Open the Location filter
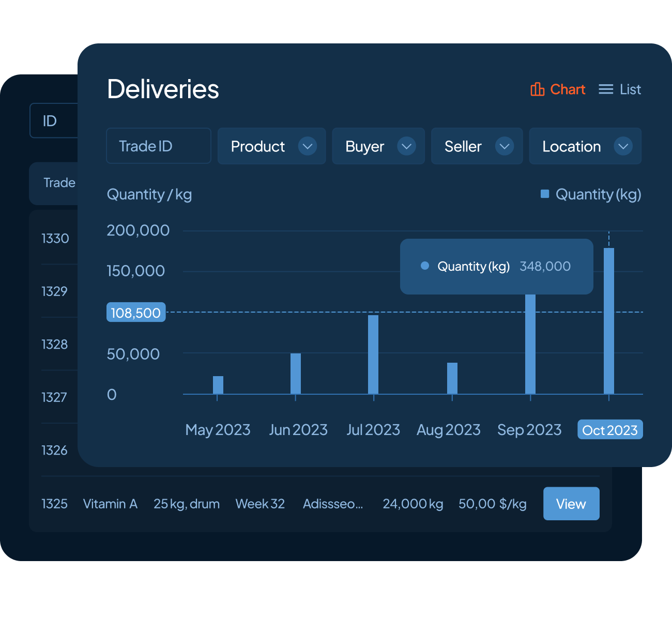Viewport: 672px width, 620px height. point(585,146)
